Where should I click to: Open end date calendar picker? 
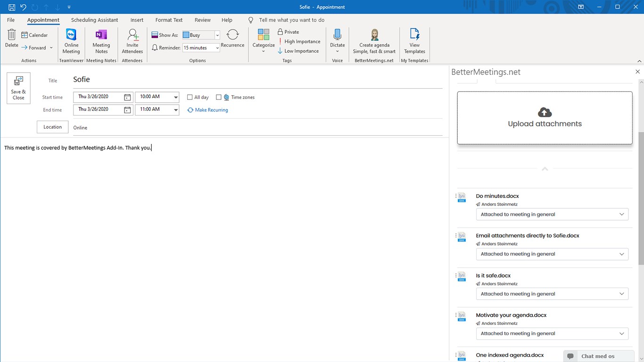[x=127, y=110]
